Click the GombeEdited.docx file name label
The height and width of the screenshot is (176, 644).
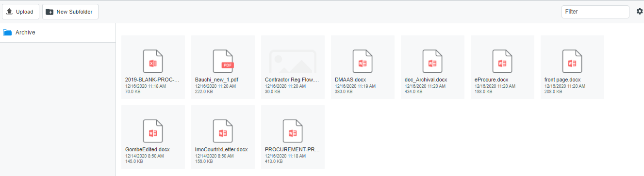(148, 149)
